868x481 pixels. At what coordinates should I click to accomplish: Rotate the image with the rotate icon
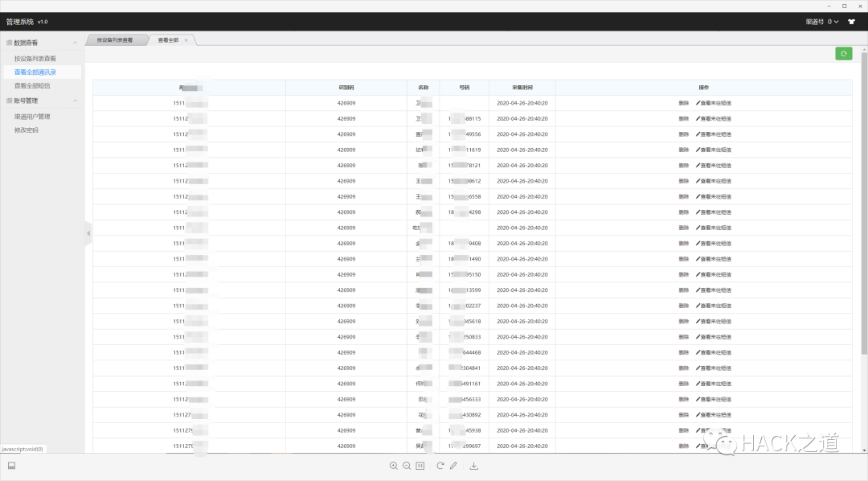point(440,466)
